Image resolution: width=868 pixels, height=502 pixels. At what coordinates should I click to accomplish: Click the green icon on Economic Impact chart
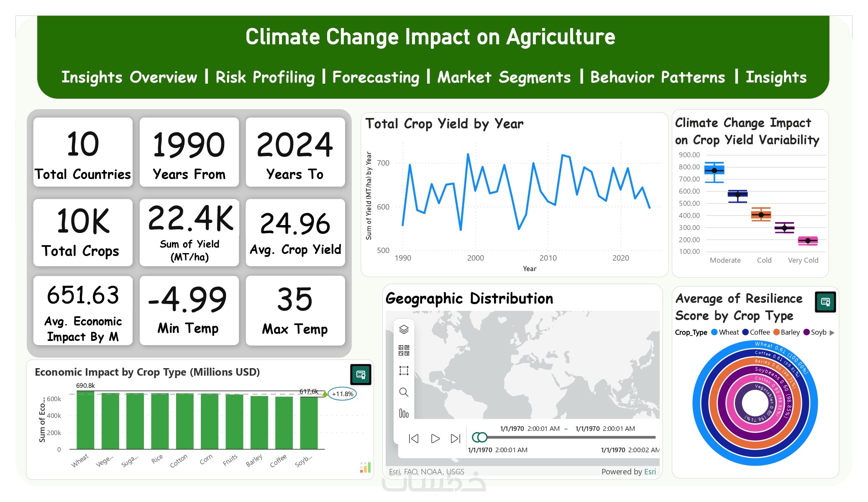[361, 374]
